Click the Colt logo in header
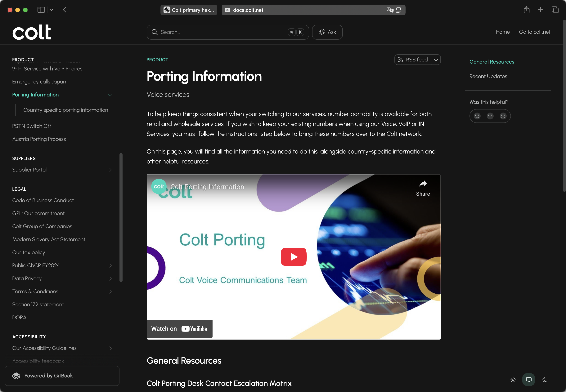Viewport: 566px width, 392px height. tap(31, 32)
